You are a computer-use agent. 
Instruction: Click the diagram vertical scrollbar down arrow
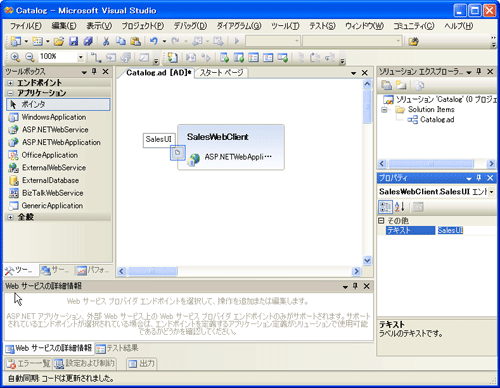click(367, 260)
